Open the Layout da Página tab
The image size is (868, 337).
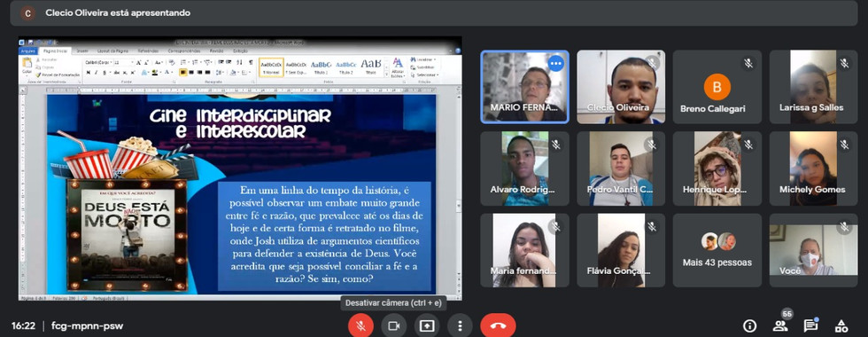(x=113, y=51)
